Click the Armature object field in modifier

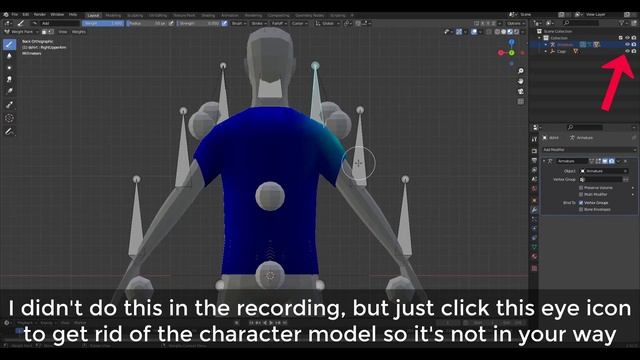604,171
